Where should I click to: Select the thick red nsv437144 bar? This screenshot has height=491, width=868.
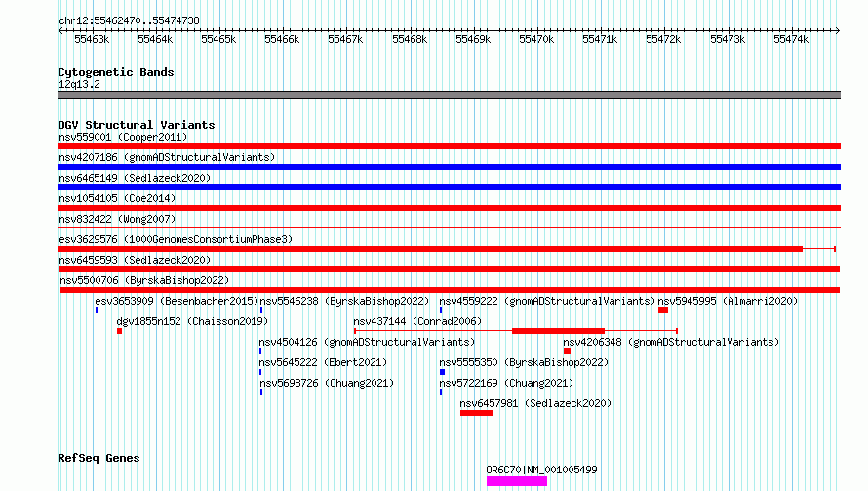click(559, 331)
